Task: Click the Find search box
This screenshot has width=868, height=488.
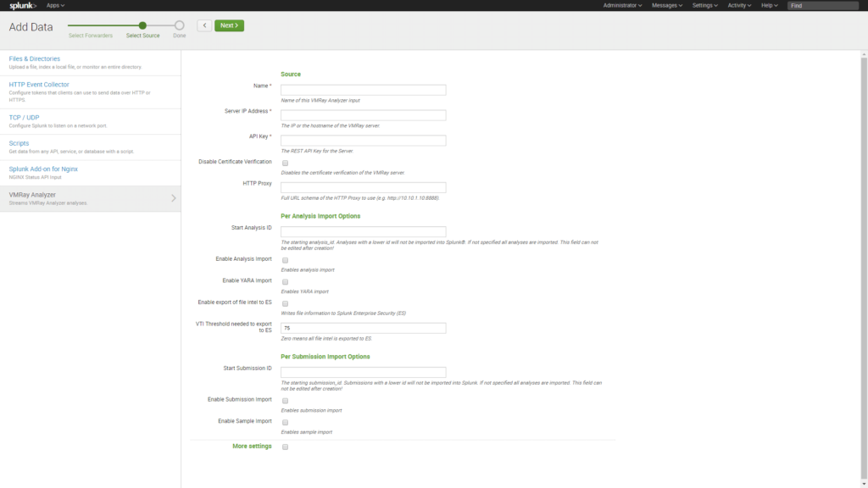Action: (822, 6)
